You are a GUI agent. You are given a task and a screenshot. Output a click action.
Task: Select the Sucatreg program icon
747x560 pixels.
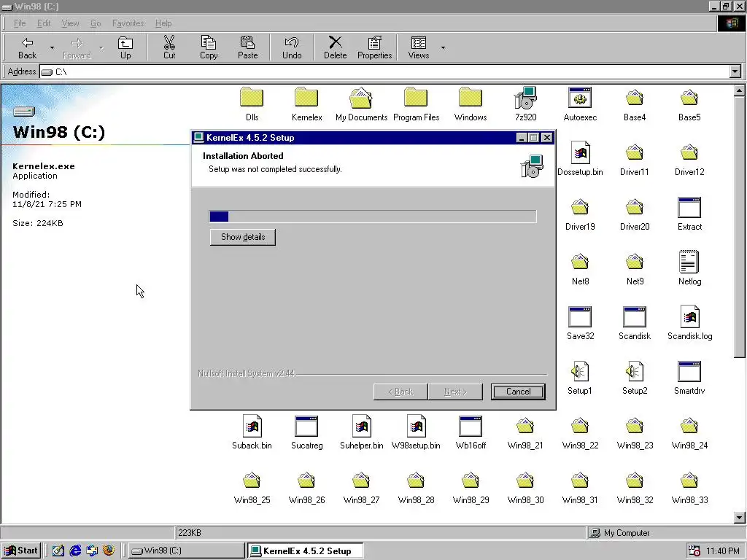[x=307, y=433]
